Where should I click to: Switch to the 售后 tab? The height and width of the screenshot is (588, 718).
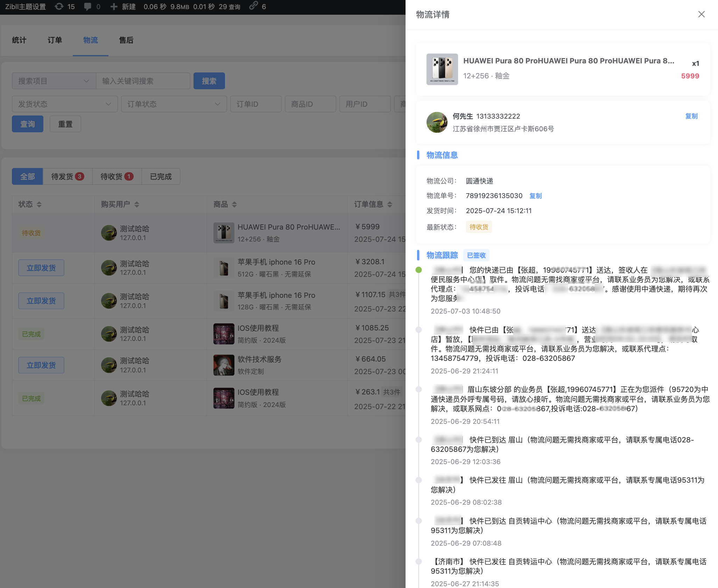(x=126, y=40)
